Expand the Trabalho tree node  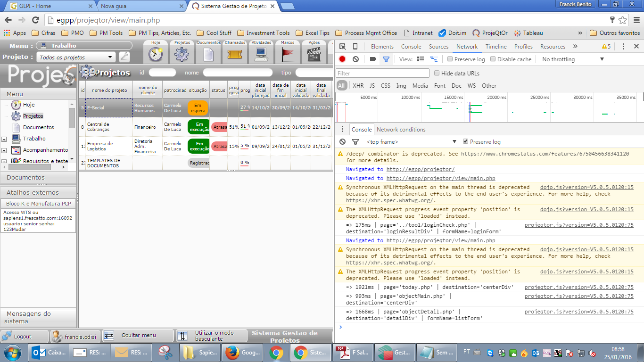point(4,139)
